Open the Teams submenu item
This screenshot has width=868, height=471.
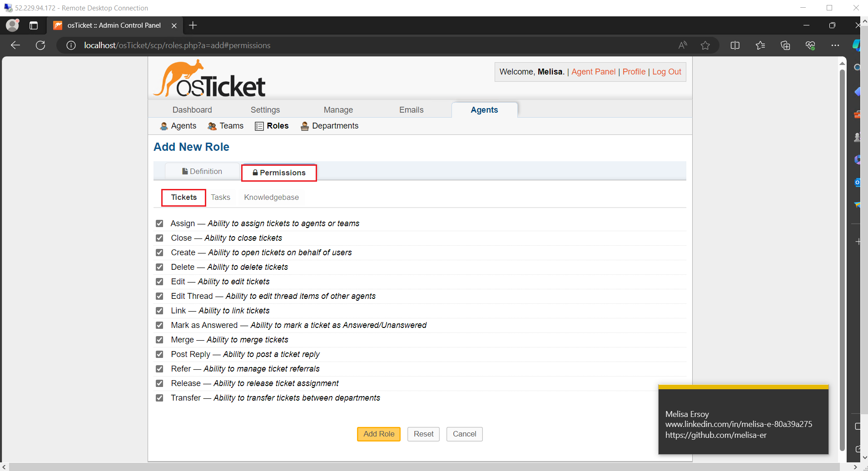click(225, 126)
